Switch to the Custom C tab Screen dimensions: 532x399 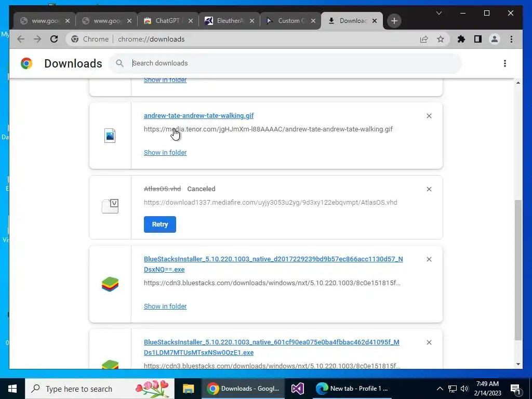pyautogui.click(x=290, y=21)
